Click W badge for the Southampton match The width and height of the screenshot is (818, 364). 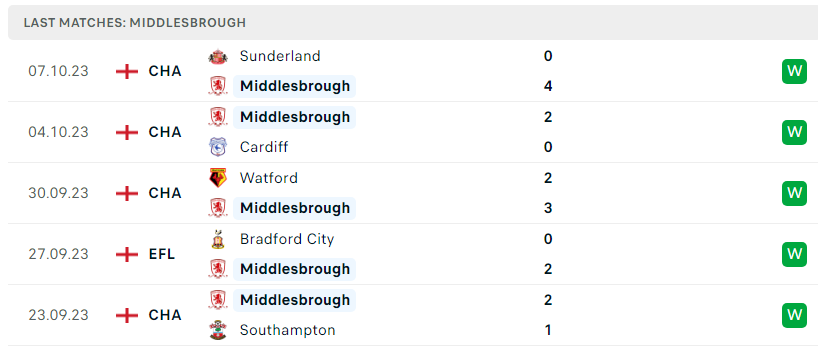tap(794, 316)
